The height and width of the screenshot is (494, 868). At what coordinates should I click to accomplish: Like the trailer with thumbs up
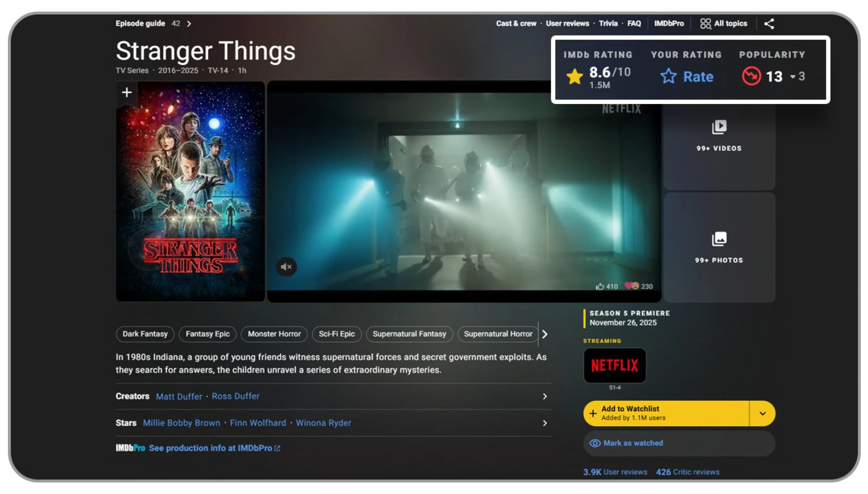601,286
